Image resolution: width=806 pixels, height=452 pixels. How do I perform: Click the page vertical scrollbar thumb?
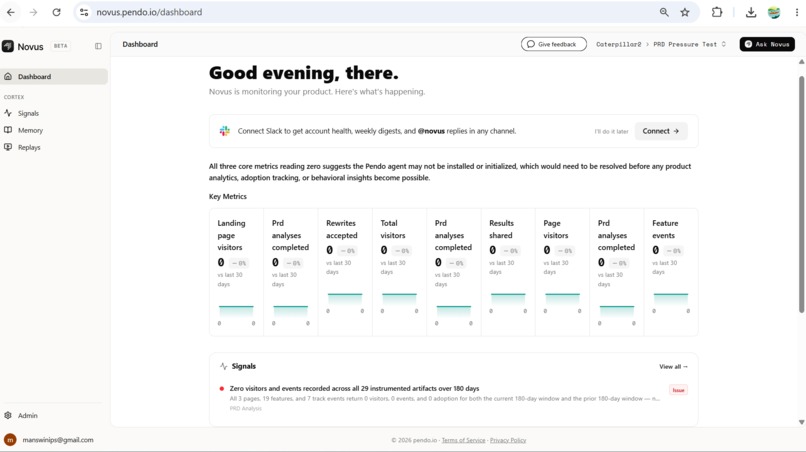801,194
